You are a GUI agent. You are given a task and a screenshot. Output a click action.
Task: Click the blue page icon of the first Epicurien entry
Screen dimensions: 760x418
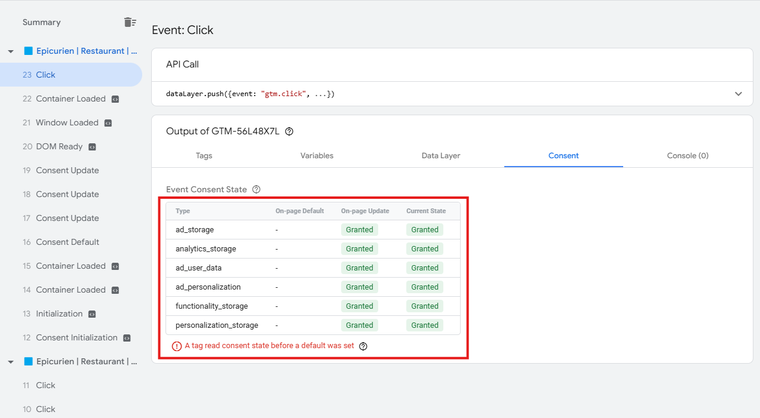pos(28,51)
